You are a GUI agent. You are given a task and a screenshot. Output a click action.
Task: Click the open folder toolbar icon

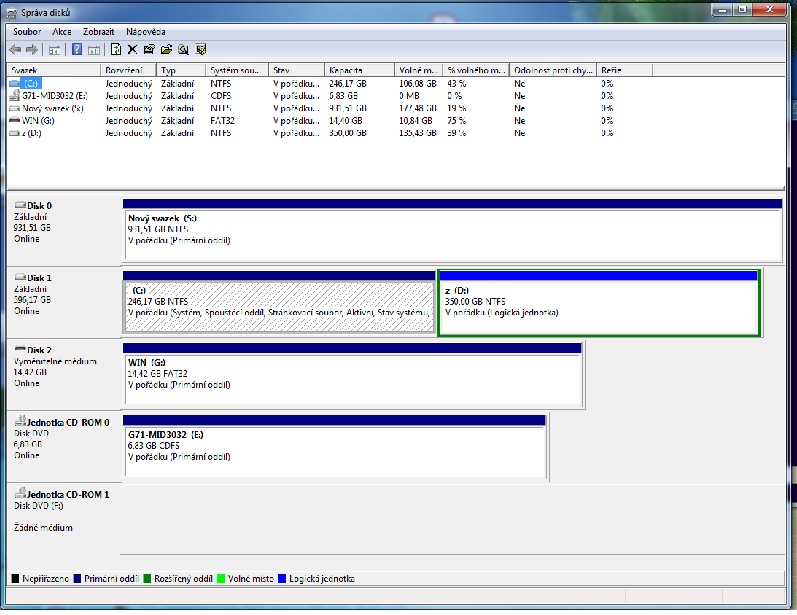pos(166,49)
